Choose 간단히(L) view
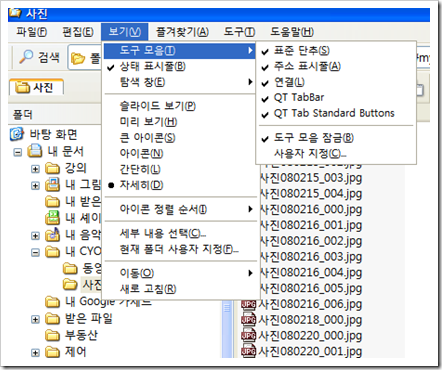Viewport: 442px width, 370px height. (x=180, y=169)
